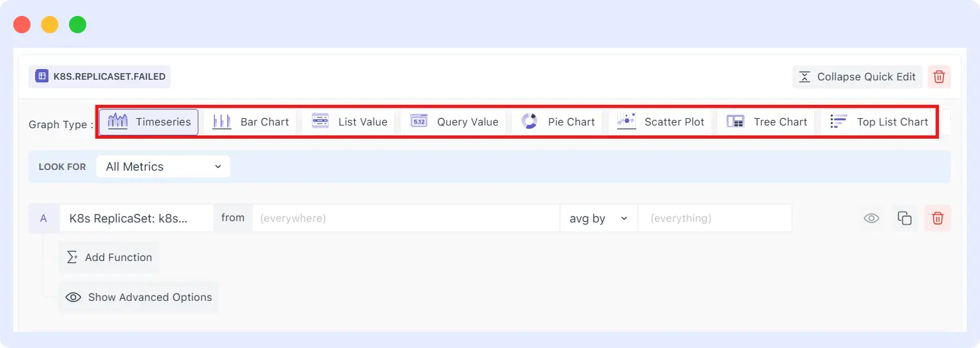Select the Pie Chart graph type
The height and width of the screenshot is (348, 980).
click(557, 122)
